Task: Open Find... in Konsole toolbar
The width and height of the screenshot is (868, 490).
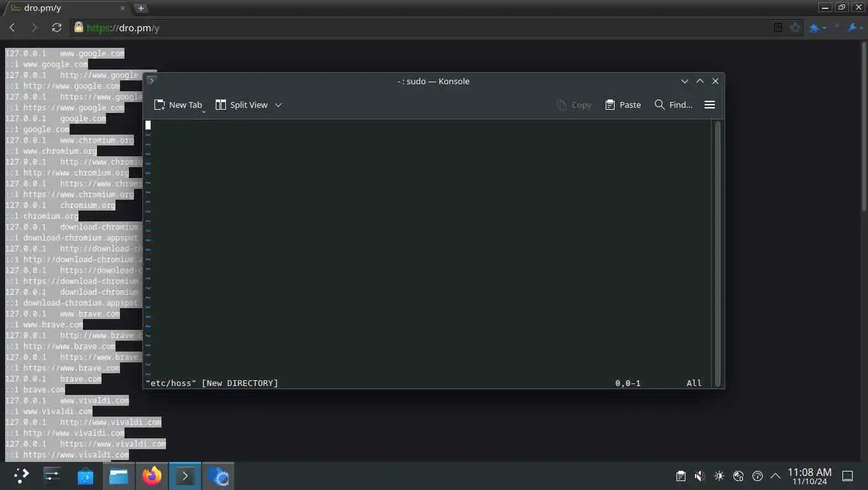Action: coord(673,105)
